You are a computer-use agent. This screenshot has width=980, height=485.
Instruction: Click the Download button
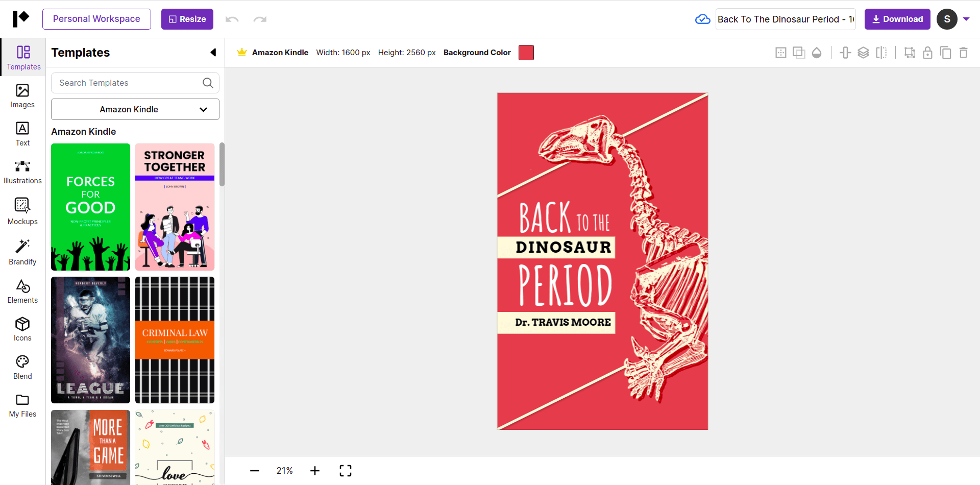pyautogui.click(x=897, y=19)
